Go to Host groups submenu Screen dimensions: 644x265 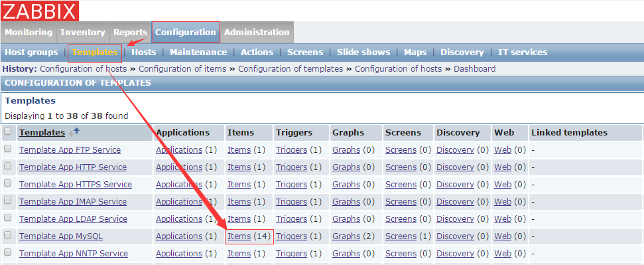[x=31, y=52]
